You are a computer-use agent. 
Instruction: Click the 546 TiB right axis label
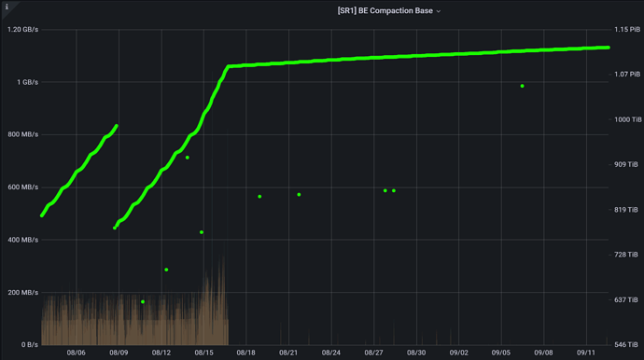tap(626, 345)
